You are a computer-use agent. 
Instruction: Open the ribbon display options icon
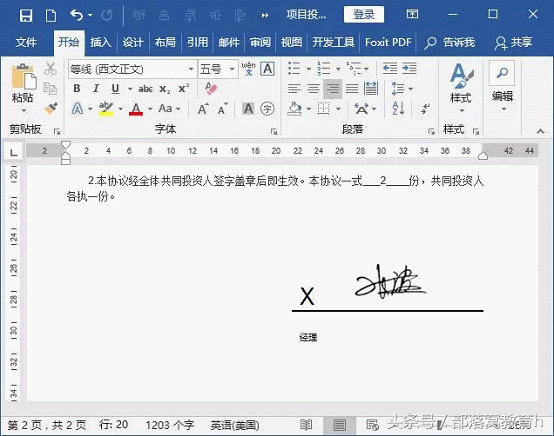click(x=412, y=14)
